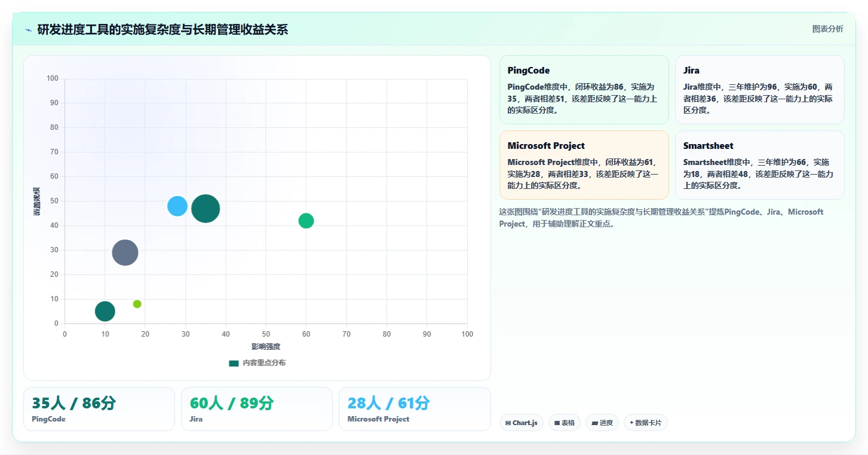Open the PingCode insight card

(584, 90)
